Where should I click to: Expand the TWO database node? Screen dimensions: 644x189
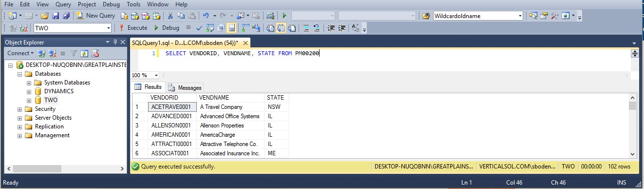[x=29, y=100]
